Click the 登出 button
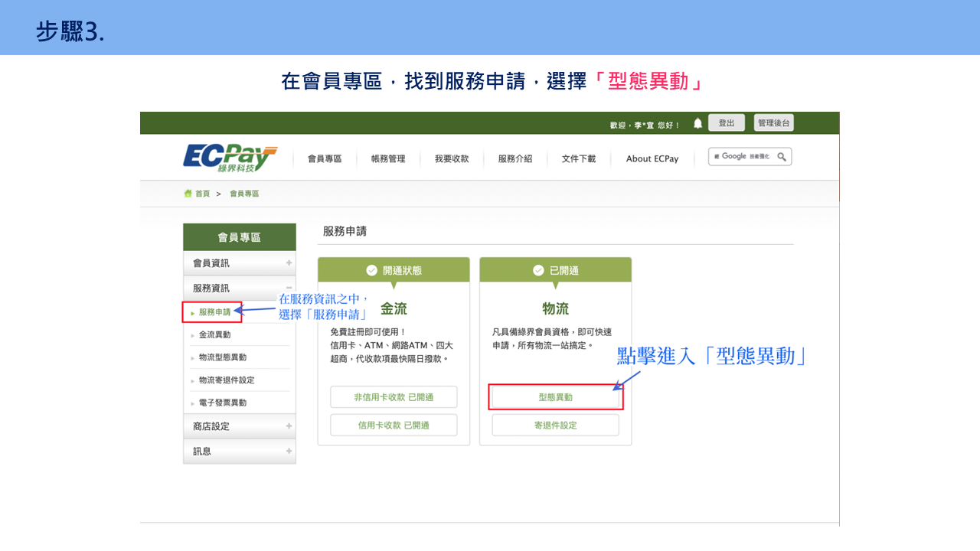The width and height of the screenshot is (980, 551). pyautogui.click(x=727, y=123)
